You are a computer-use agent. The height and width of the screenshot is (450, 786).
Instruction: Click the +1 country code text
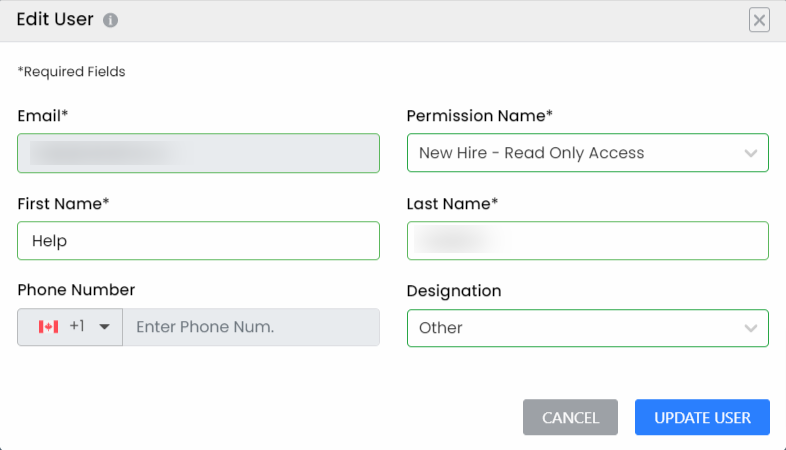pos(77,326)
